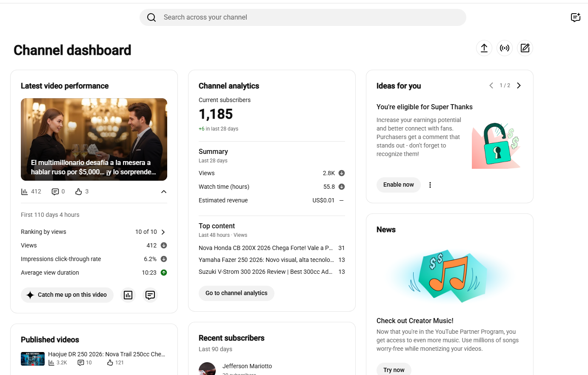
Task: Click 'Check out Creator Music!' heading
Action: 415,321
